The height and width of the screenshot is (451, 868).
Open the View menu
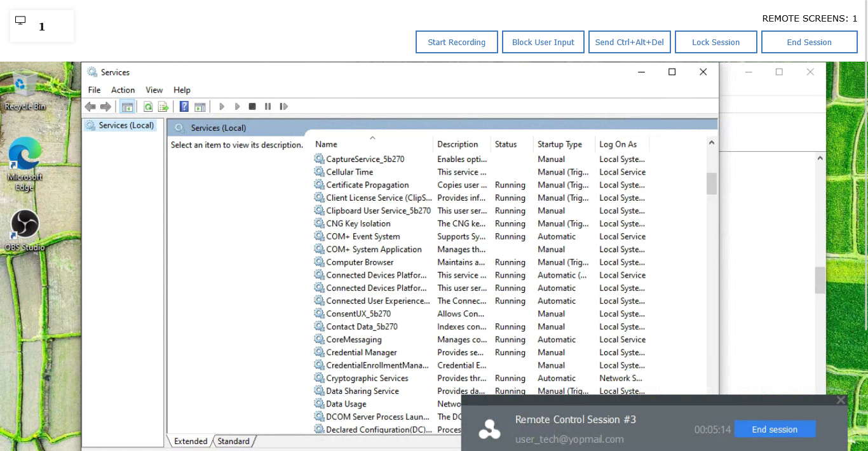tap(154, 90)
